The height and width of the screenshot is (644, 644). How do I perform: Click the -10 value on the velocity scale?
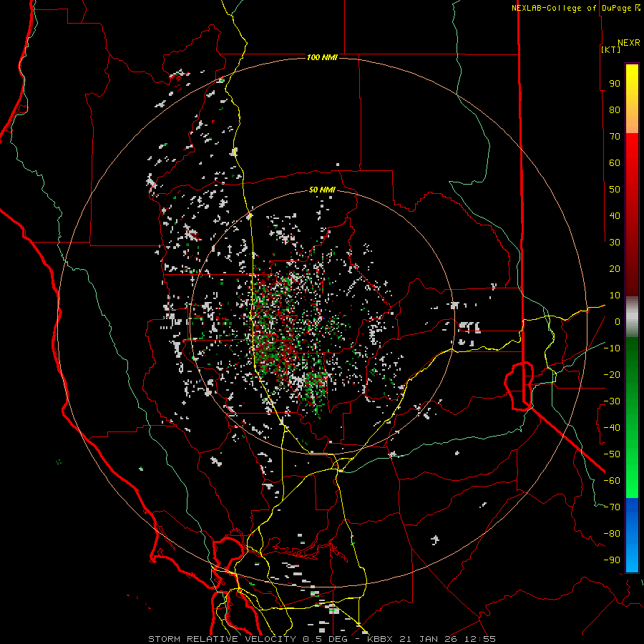pos(612,348)
